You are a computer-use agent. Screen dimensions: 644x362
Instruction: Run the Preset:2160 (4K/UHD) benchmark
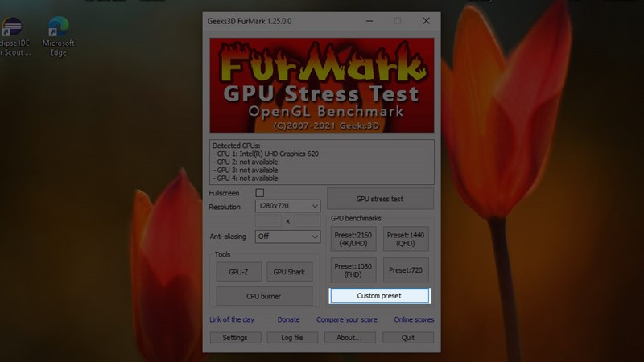click(x=353, y=239)
